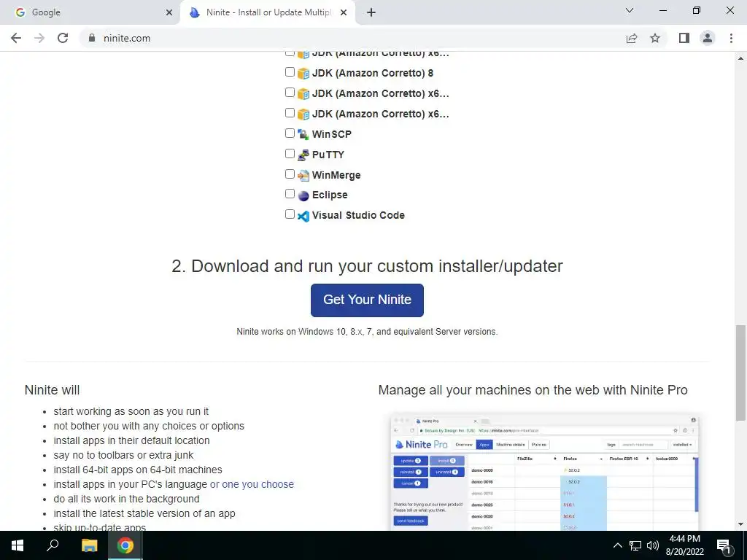Check the JDK (Amazon Corretto) 8 checkbox
Viewport: 747px width, 560px height.
(x=290, y=72)
